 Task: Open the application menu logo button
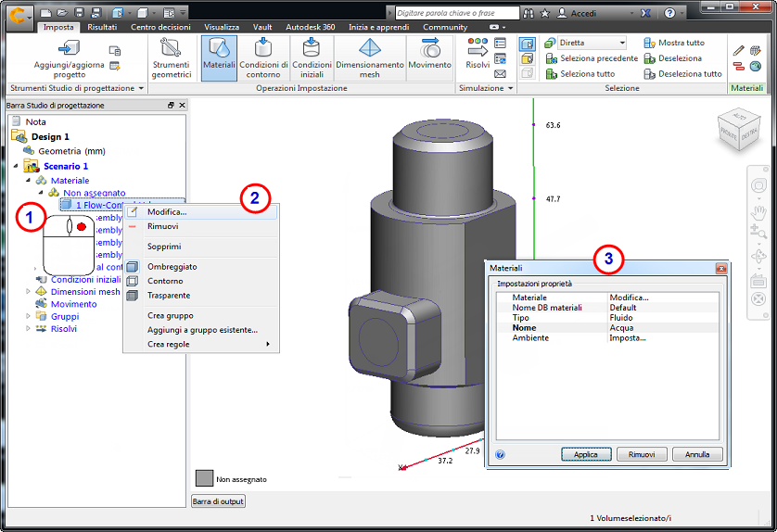point(19,17)
